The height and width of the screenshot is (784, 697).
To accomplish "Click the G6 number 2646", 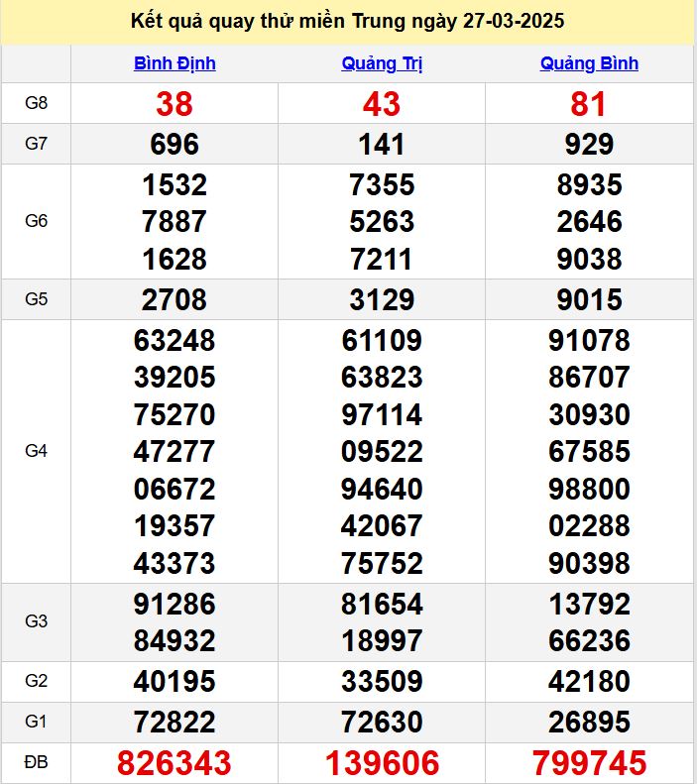I will (x=590, y=221).
